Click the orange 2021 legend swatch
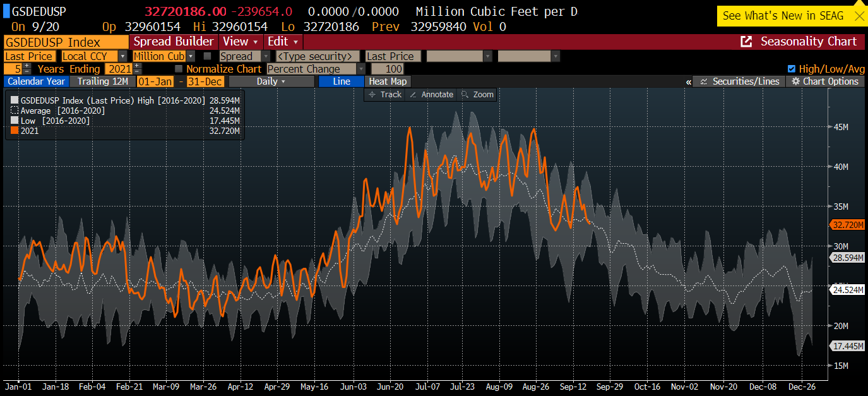The height and width of the screenshot is (396, 868). click(15, 131)
